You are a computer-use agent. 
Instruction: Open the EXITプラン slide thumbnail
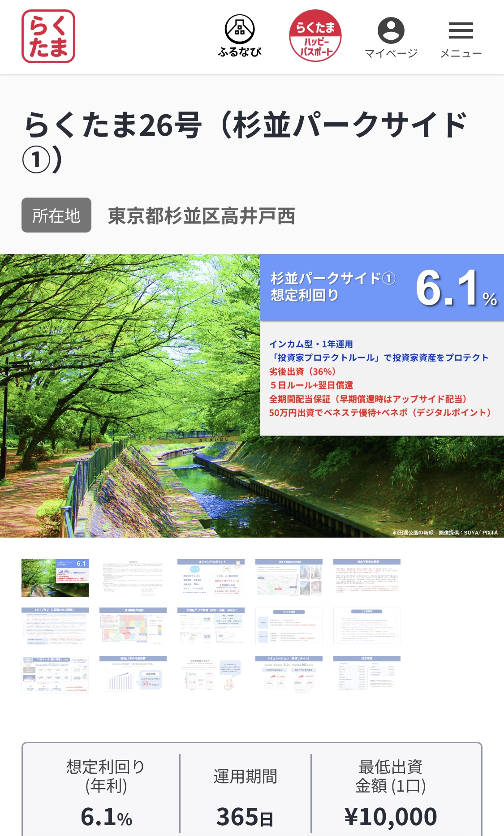[55, 626]
